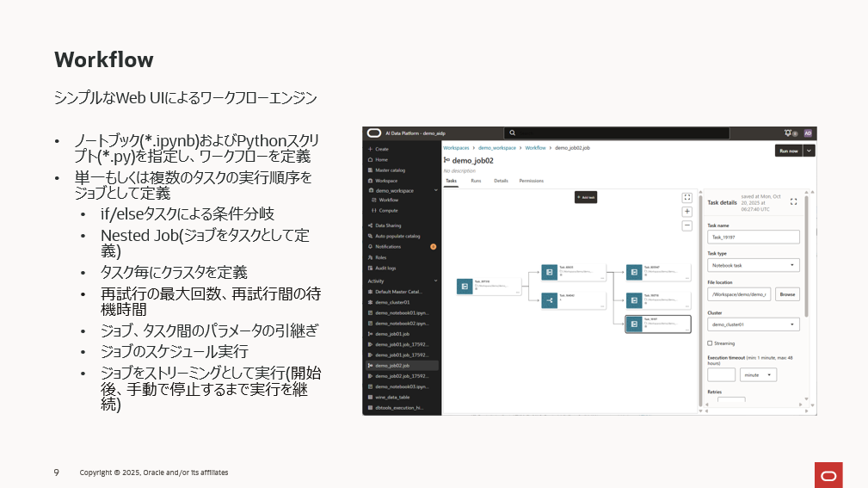Screen dimensions: 868x488
Task: Switch to the Runs tab
Action: pyautogui.click(x=476, y=181)
